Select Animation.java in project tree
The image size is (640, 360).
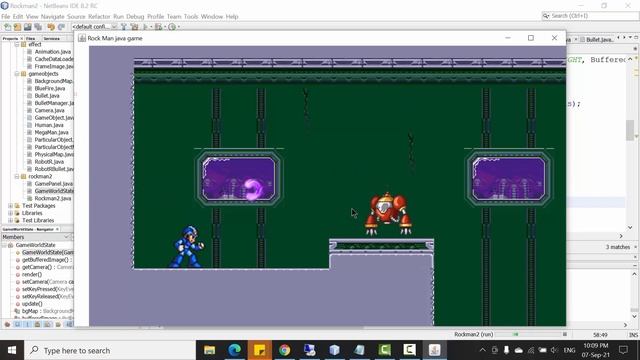coord(53,52)
